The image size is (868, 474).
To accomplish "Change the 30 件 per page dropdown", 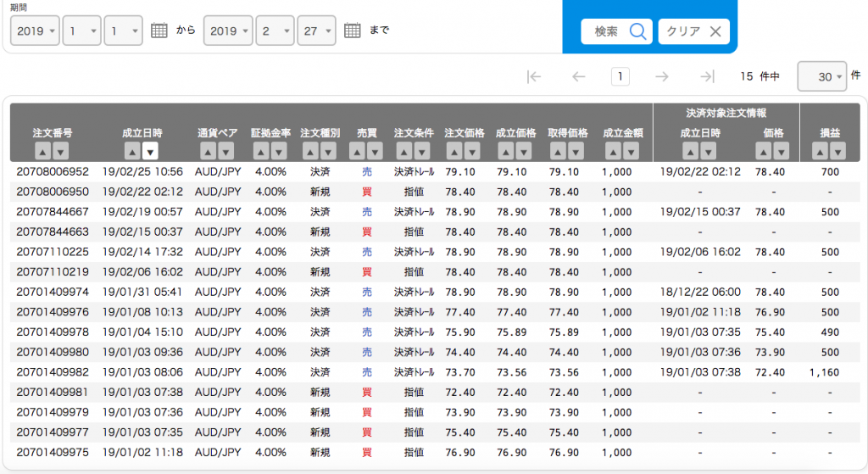I will pos(822,76).
